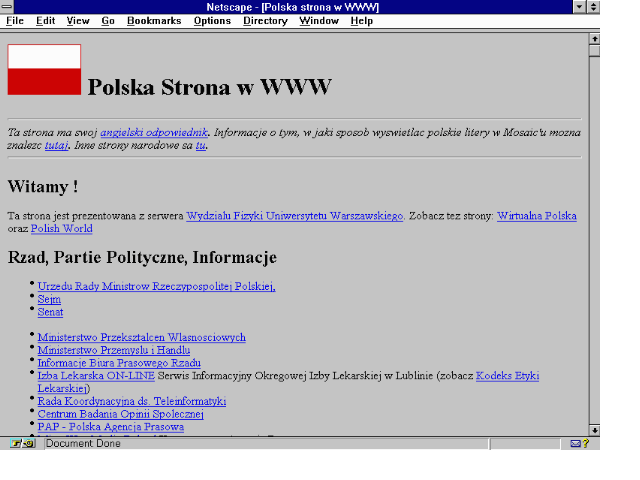Click the title bar restore up-down arrow button
Screen dimensions: 640x480
tap(593, 7)
